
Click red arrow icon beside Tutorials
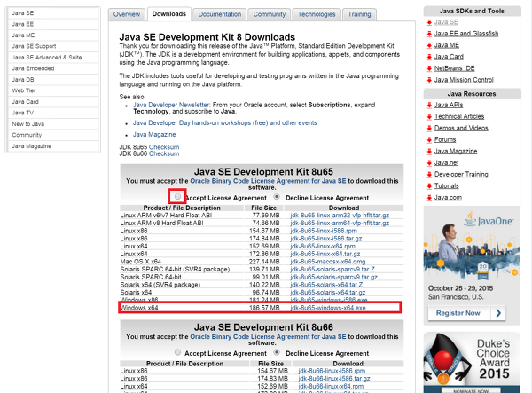pyautogui.click(x=429, y=186)
